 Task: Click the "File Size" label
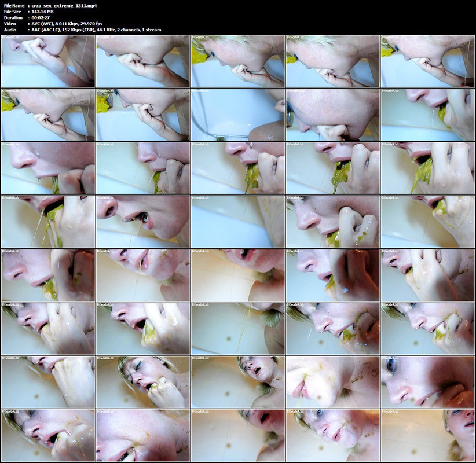point(12,12)
